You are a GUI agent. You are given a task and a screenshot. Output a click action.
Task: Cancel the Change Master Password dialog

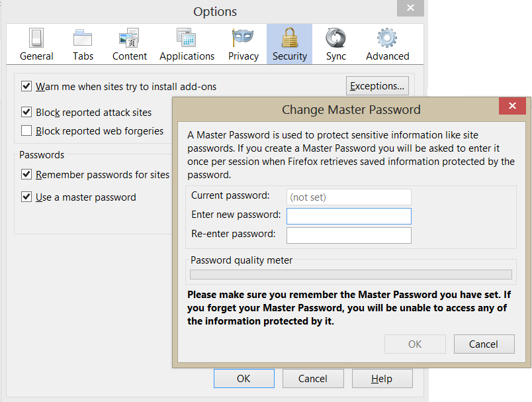click(484, 344)
